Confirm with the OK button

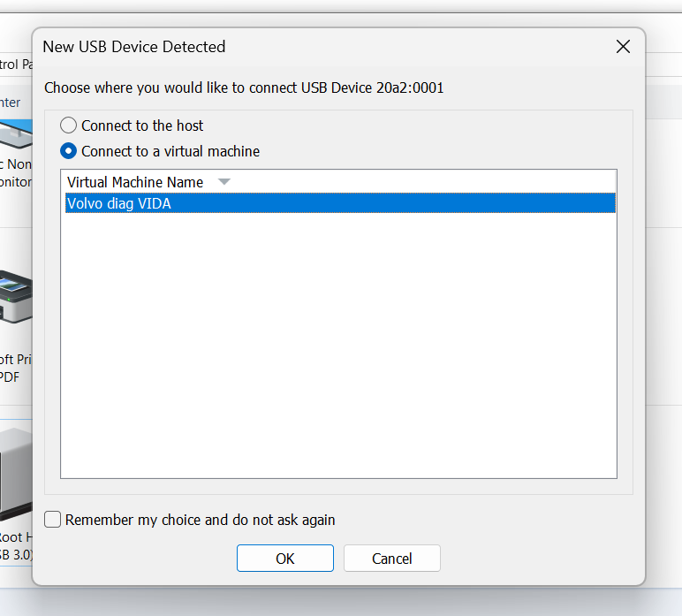coord(284,559)
